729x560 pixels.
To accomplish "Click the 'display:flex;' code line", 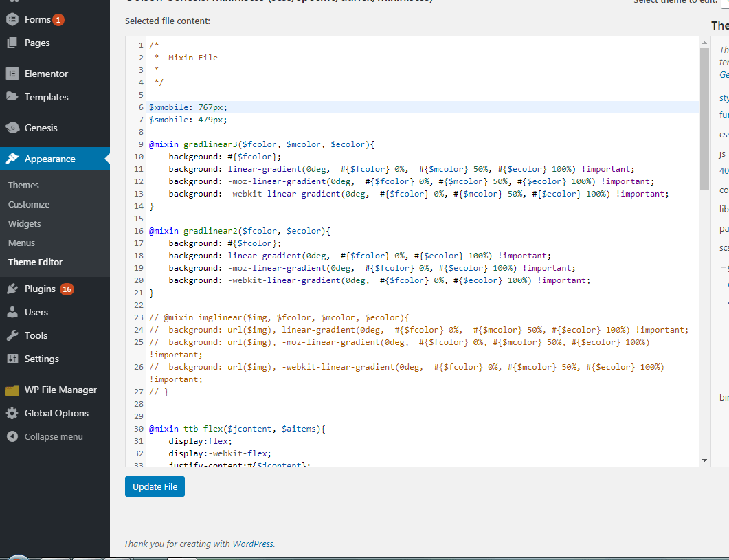I will pyautogui.click(x=200, y=441).
